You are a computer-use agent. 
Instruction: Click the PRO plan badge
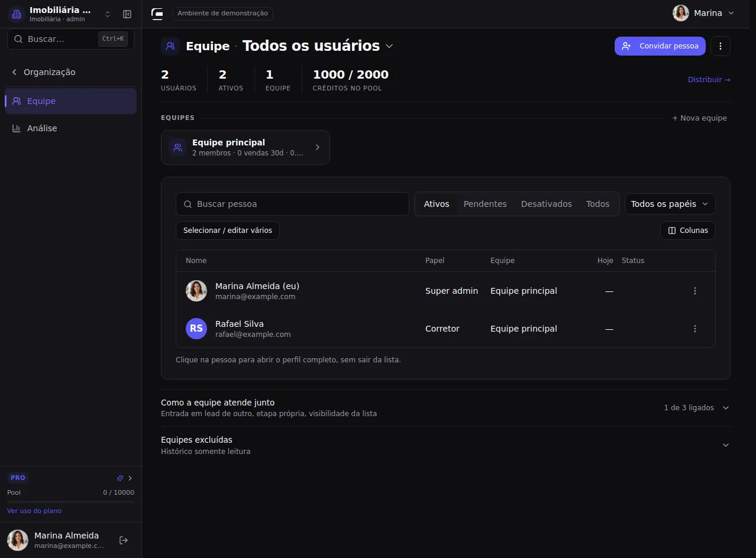tap(18, 478)
